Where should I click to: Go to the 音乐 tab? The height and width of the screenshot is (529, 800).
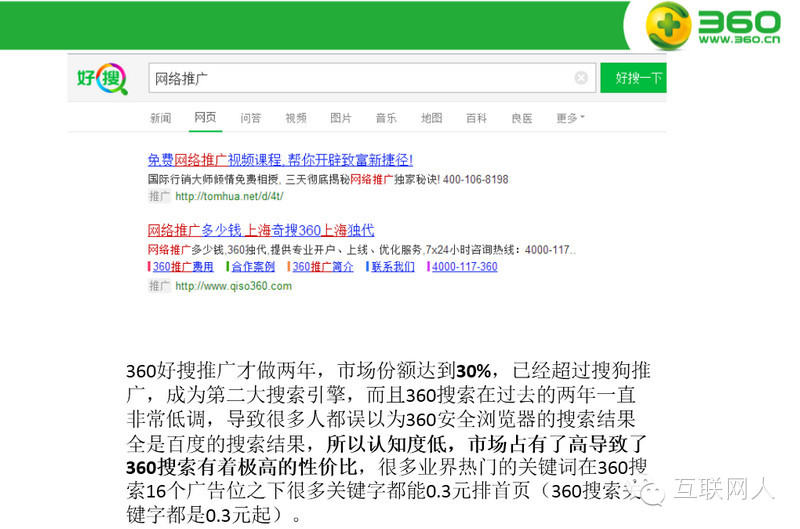(x=386, y=118)
